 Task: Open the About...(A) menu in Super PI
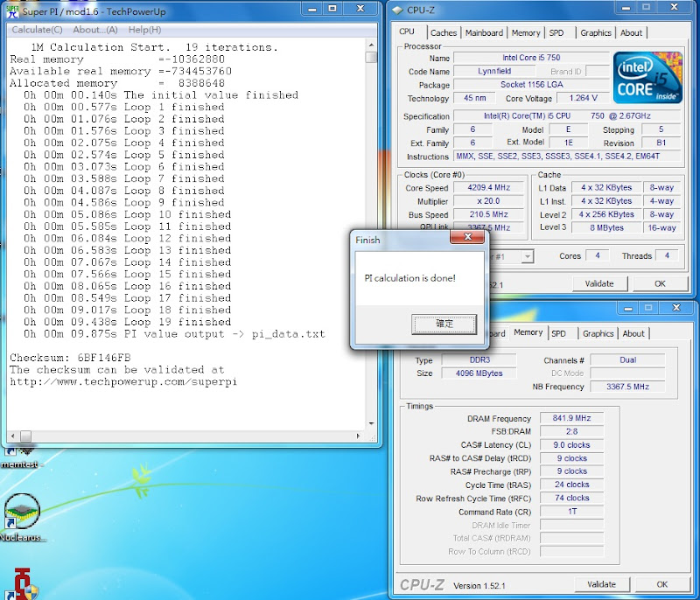[95, 30]
